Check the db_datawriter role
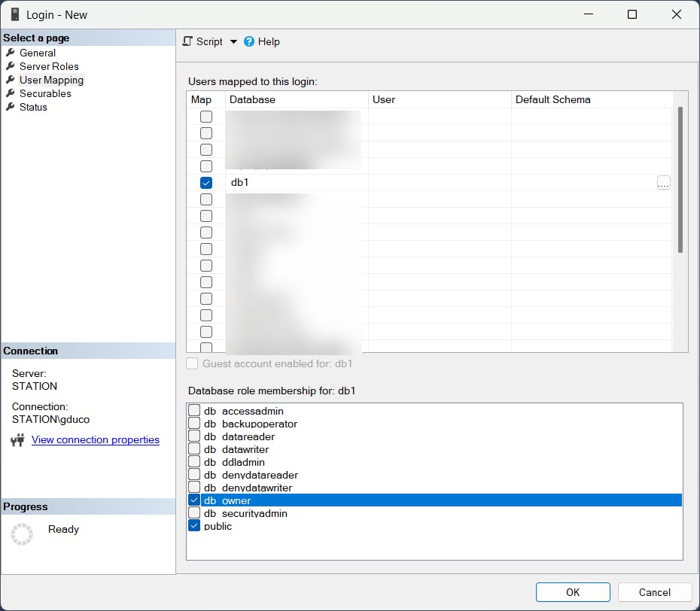700x611 pixels. [194, 448]
